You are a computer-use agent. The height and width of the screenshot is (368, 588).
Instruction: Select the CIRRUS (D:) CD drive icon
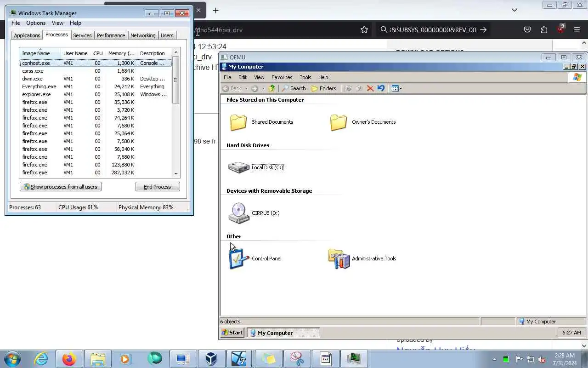pyautogui.click(x=238, y=213)
